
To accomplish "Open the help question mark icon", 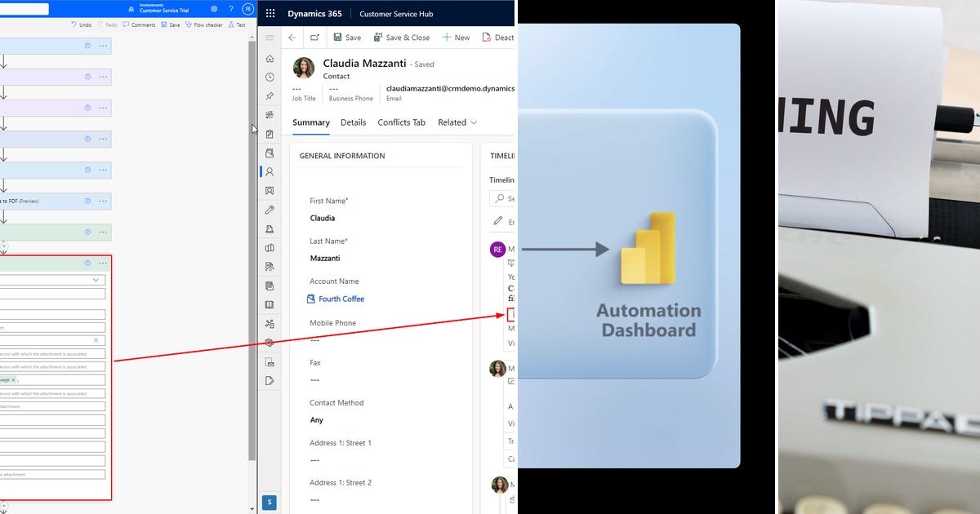I will click(233, 9).
